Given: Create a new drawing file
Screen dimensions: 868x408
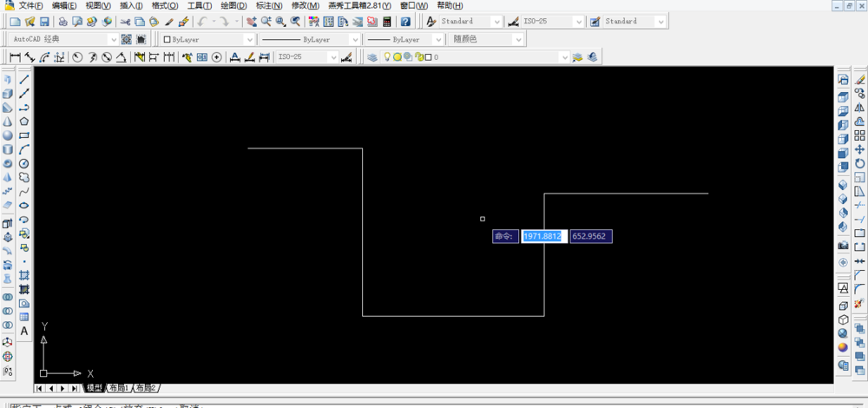Looking at the screenshot, I should click(x=16, y=22).
